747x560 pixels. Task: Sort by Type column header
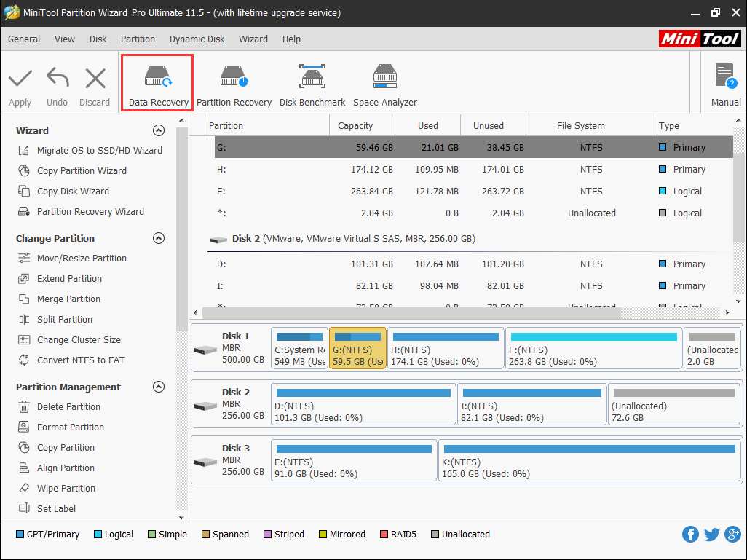695,126
